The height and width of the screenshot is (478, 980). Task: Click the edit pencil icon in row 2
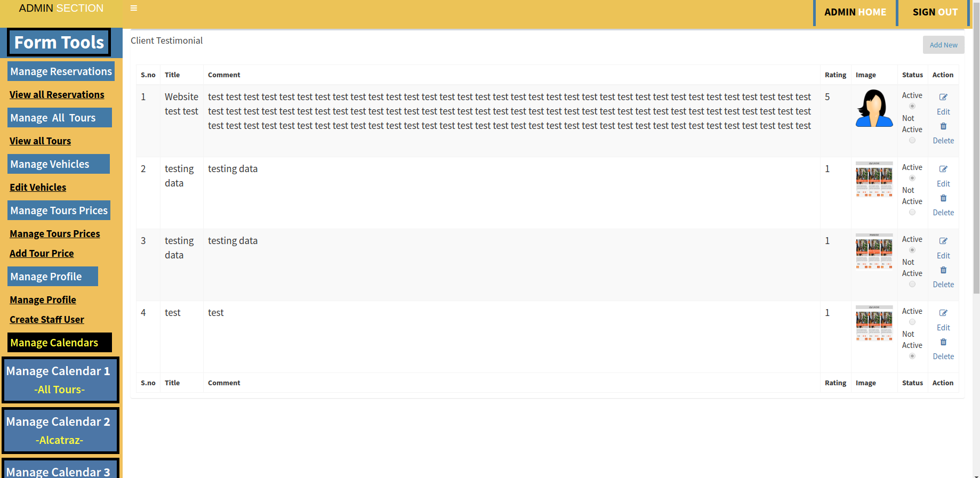pyautogui.click(x=943, y=169)
